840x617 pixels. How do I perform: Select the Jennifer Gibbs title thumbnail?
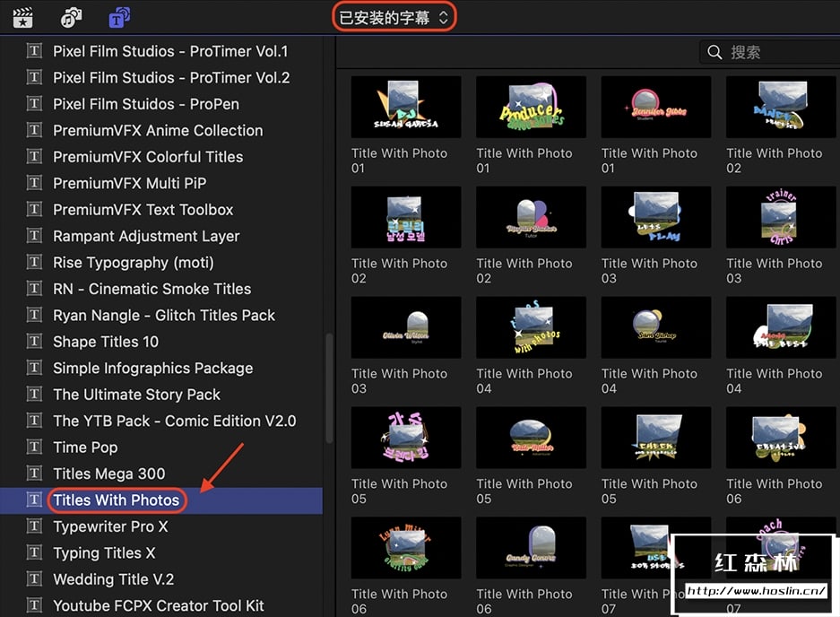coord(656,107)
